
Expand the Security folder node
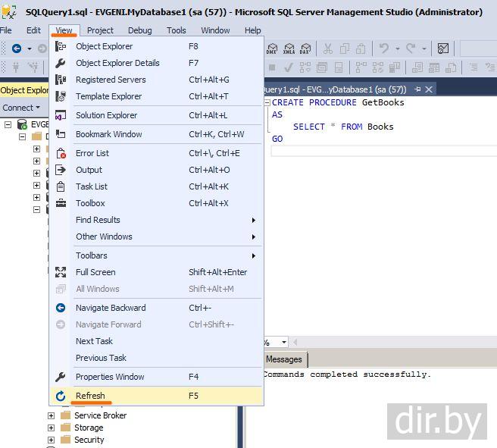[51, 440]
